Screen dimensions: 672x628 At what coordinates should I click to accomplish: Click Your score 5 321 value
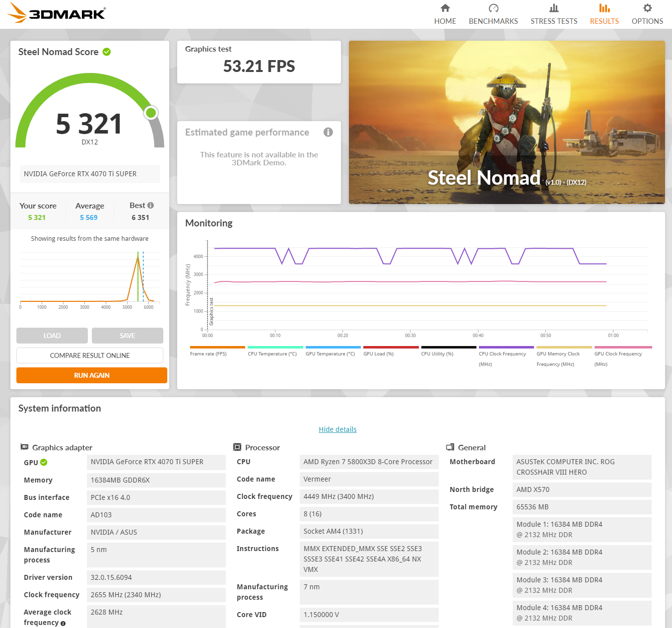coord(37,217)
